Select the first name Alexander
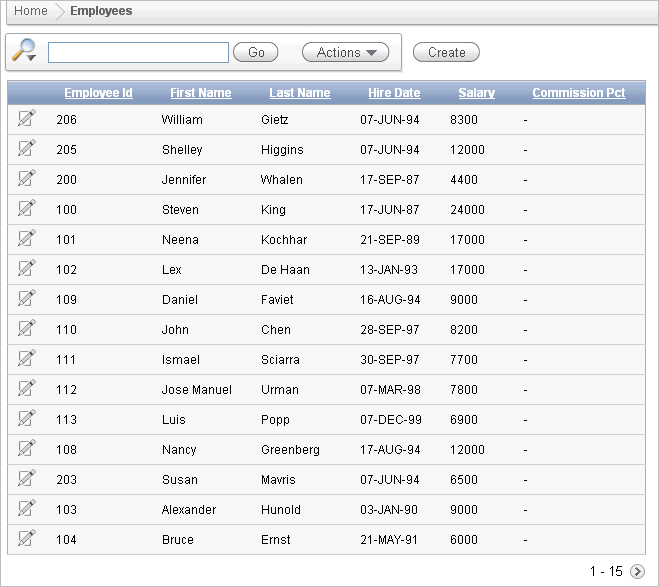 189,510
